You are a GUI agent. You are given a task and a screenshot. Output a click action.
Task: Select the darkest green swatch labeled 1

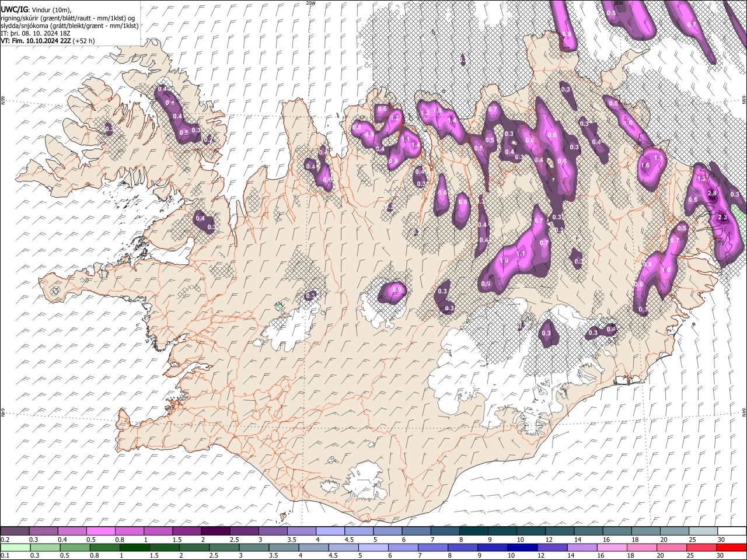pos(135,547)
